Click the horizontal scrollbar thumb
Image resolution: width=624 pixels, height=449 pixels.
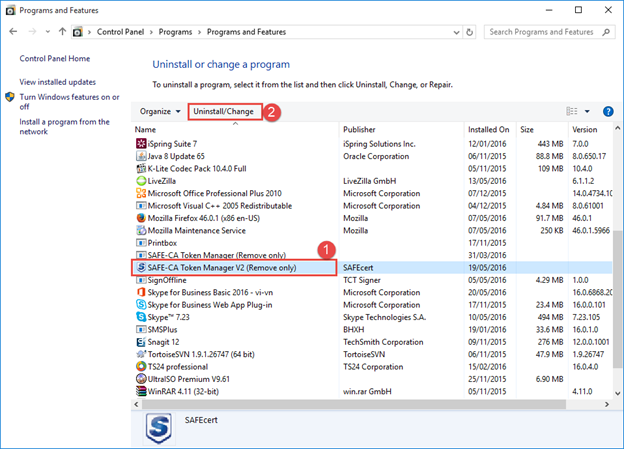point(354,404)
